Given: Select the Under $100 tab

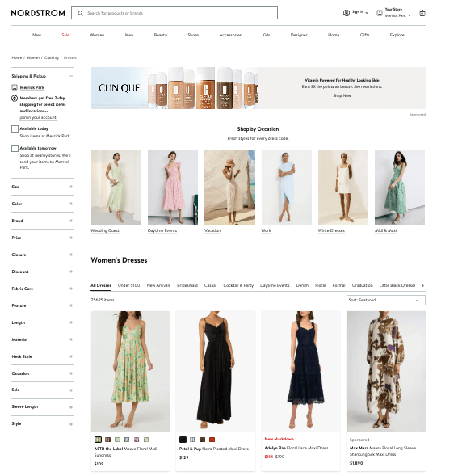Looking at the screenshot, I should pyautogui.click(x=128, y=285).
